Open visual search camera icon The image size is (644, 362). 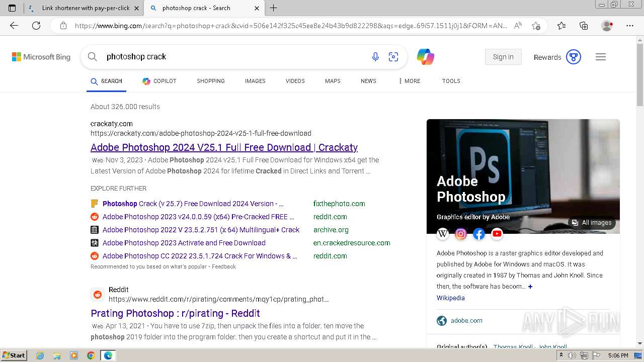(x=393, y=57)
